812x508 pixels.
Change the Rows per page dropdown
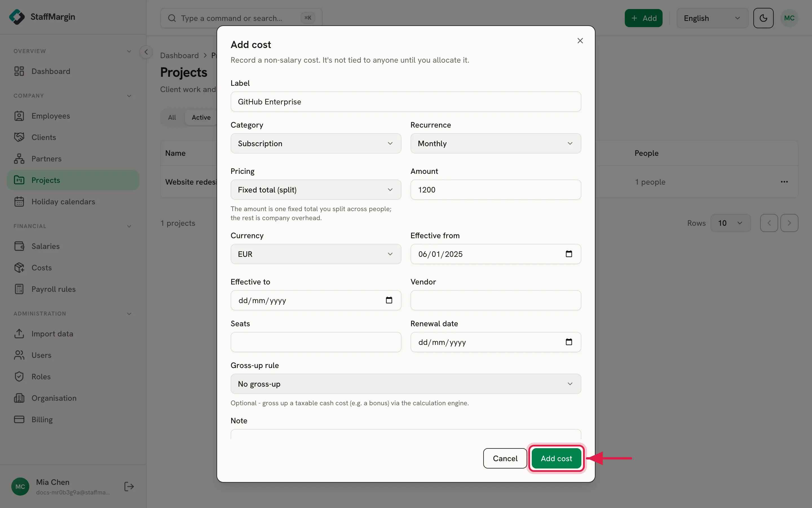[x=730, y=223]
